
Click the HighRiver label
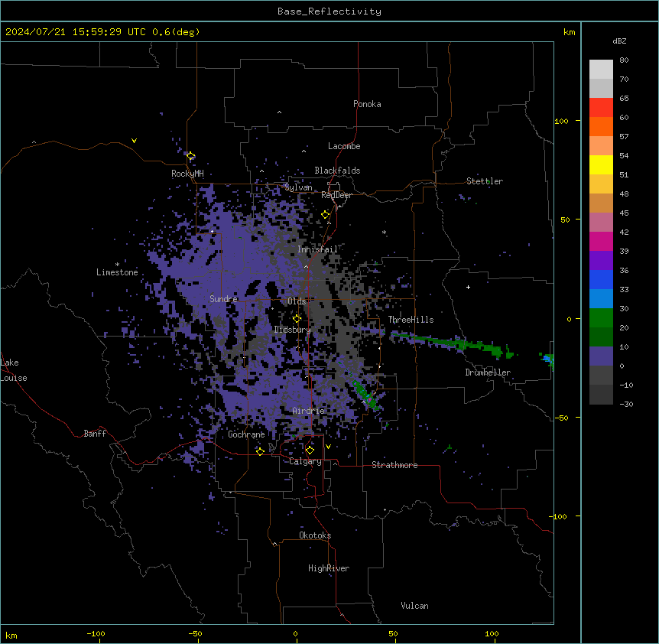[x=329, y=568]
